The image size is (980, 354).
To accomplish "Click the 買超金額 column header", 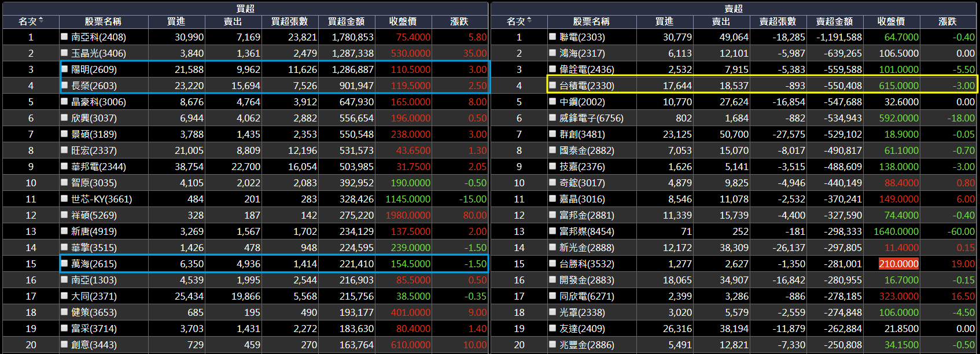I will pyautogui.click(x=347, y=21).
